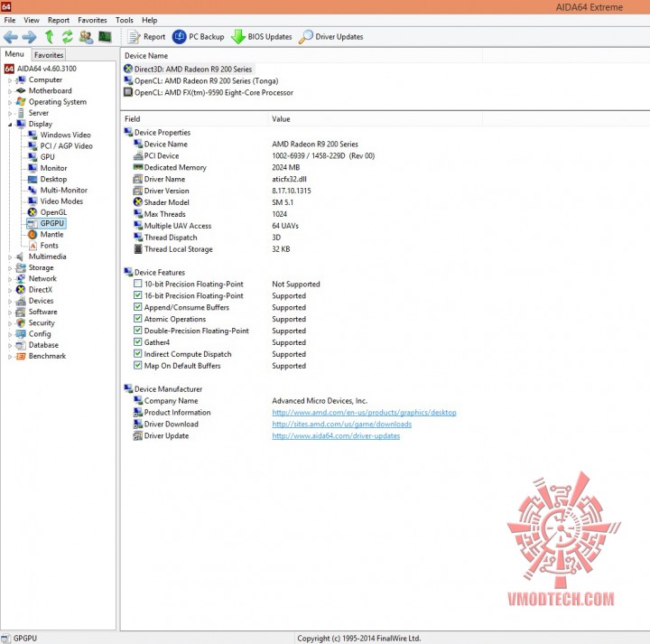The image size is (650, 644).
Task: Open the OpenGL page
Action: (x=53, y=212)
